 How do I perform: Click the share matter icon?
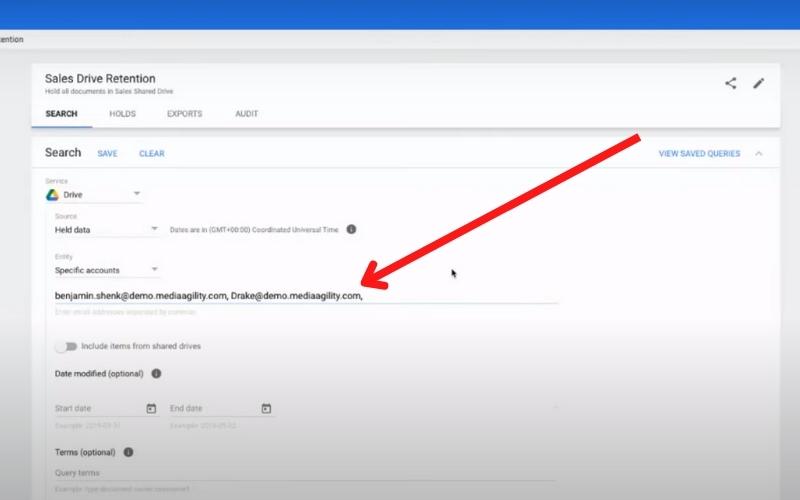coord(731,83)
